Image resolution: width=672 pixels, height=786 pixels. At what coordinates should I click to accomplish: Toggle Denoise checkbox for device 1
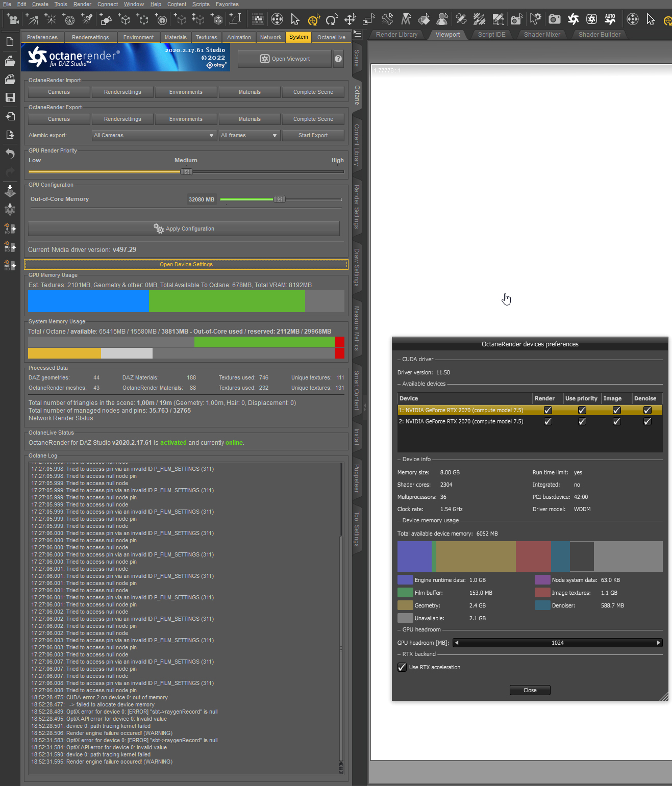(x=647, y=410)
